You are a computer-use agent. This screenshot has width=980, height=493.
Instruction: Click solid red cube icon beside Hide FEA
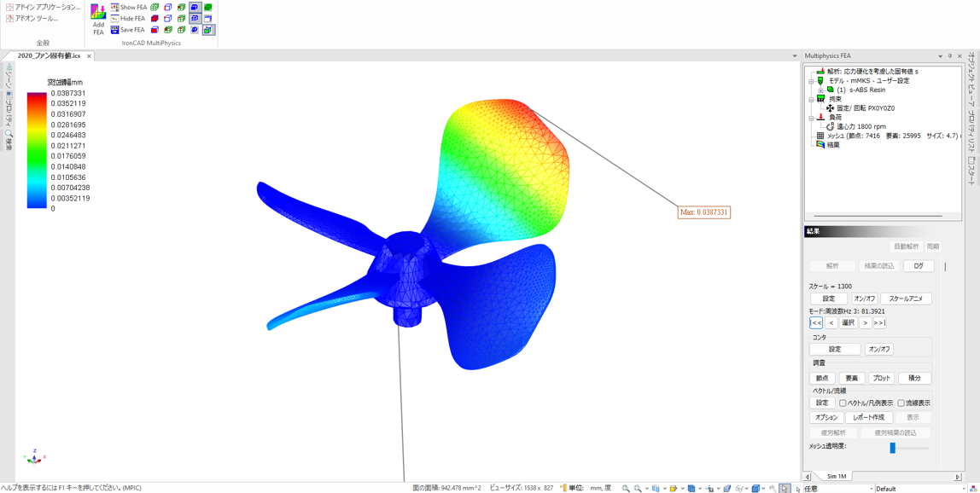tap(154, 18)
